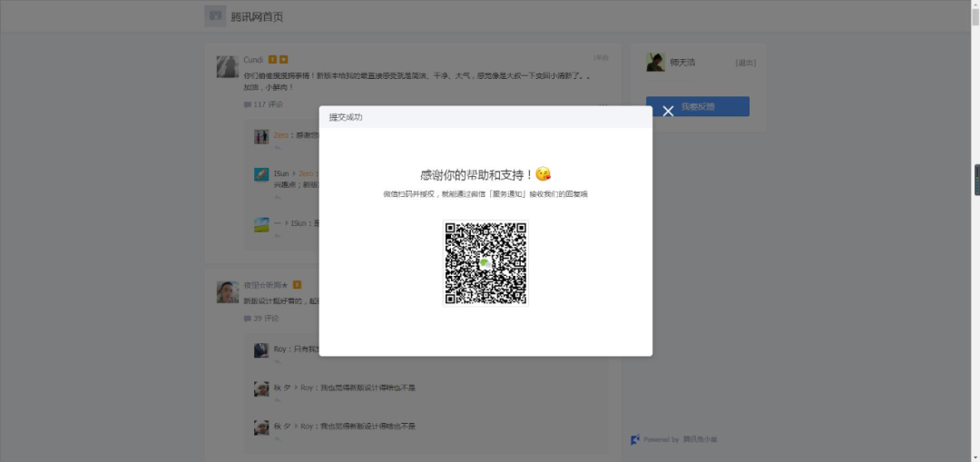Click ISun's avatar in the replies
The image size is (980, 462).
pyautogui.click(x=261, y=174)
